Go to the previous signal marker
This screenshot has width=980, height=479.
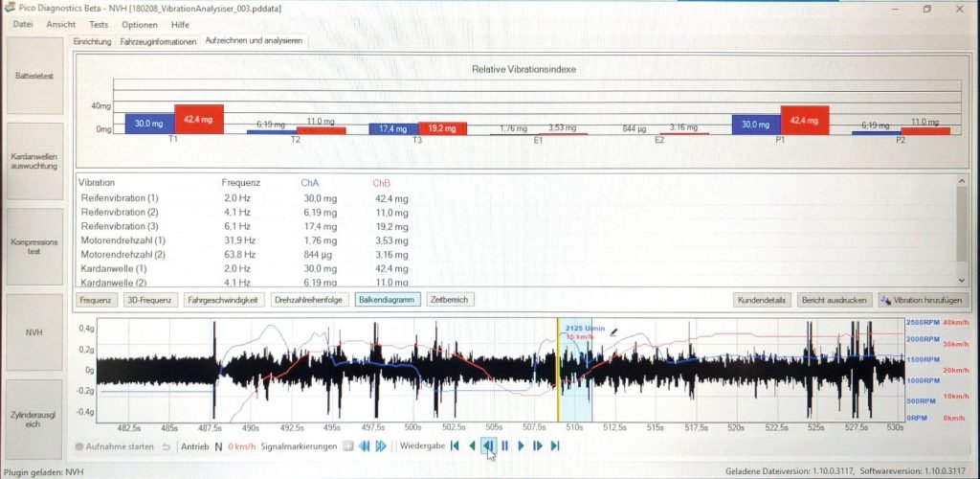click(364, 445)
